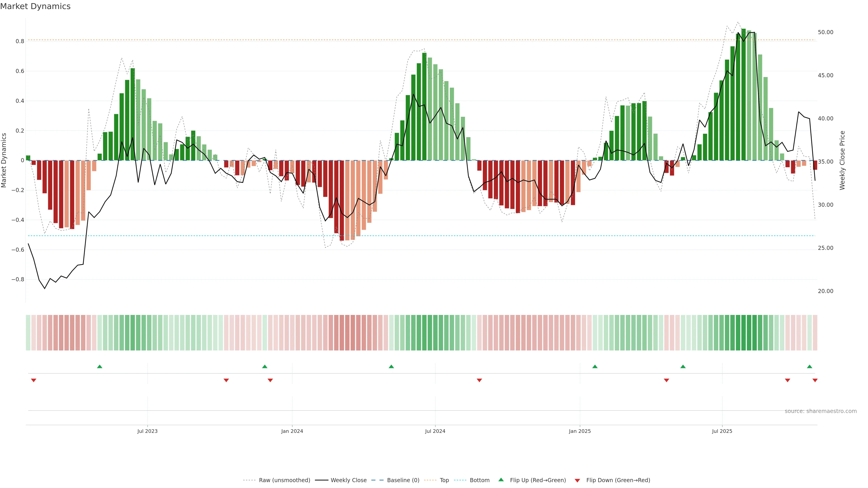Click the Jul 2024 x-axis label

tap(435, 431)
